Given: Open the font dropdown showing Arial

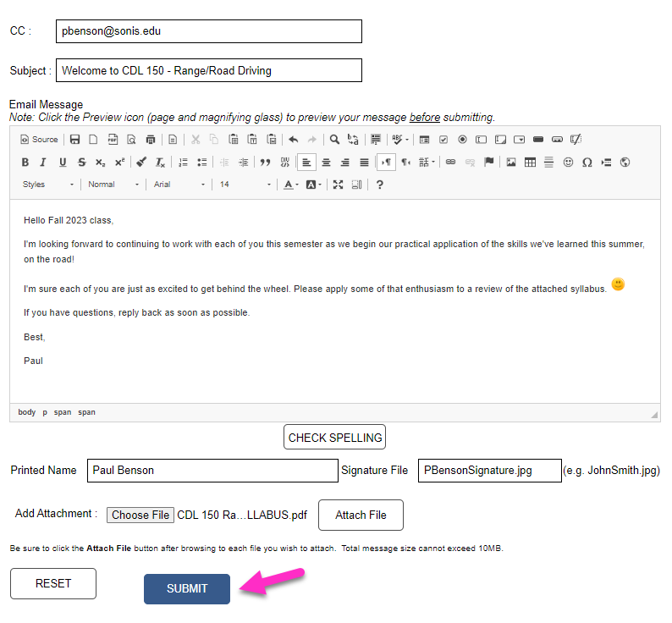Looking at the screenshot, I should click(x=179, y=185).
